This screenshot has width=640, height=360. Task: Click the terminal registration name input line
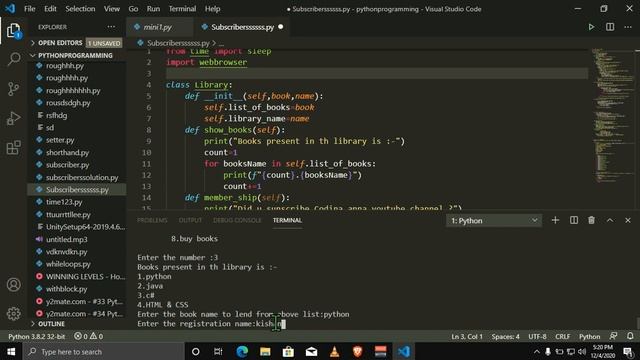[x=211, y=324]
